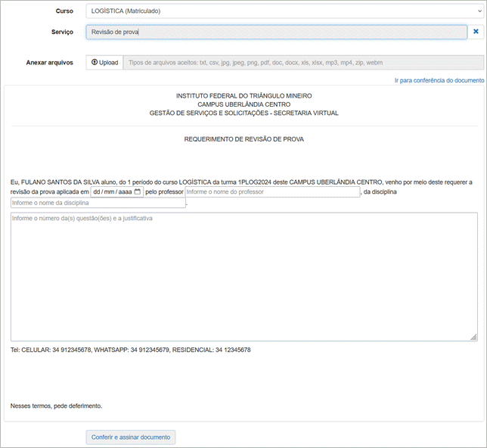This screenshot has width=487, height=448.
Task: Open the Ir para conferência do documento link
Action: pos(439,80)
